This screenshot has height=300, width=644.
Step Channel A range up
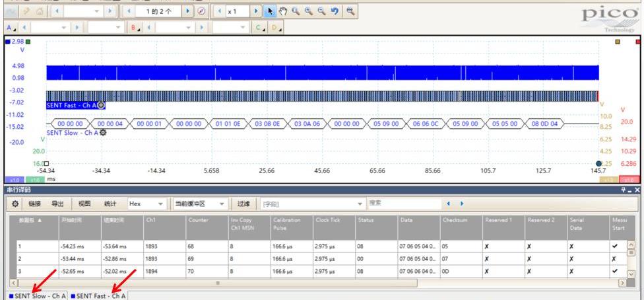click(x=77, y=28)
